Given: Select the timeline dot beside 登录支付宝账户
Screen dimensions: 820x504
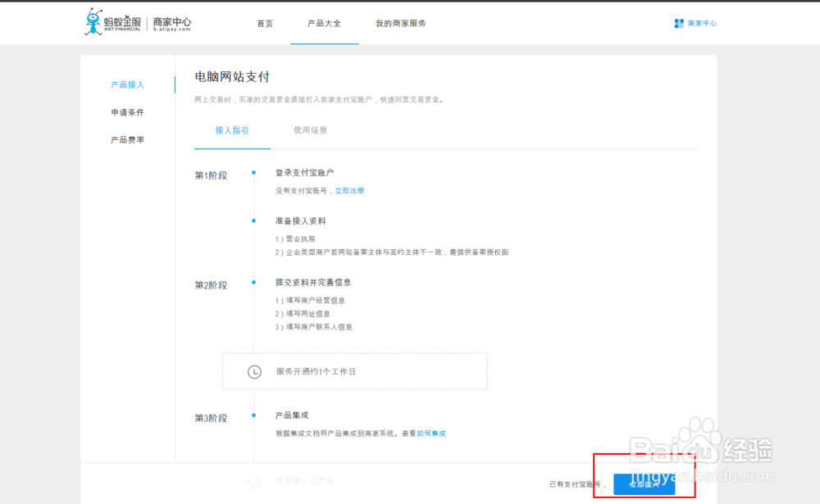Looking at the screenshot, I should (x=255, y=174).
